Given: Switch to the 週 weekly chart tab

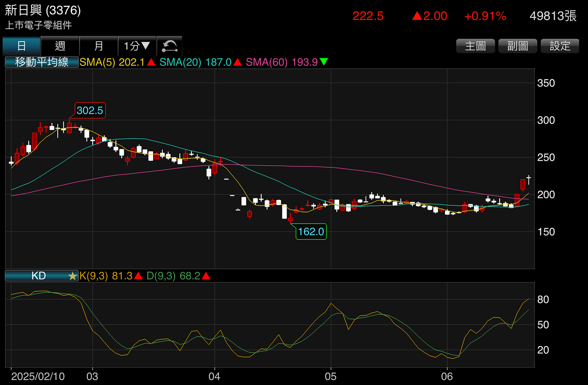Looking at the screenshot, I should 60,46.
